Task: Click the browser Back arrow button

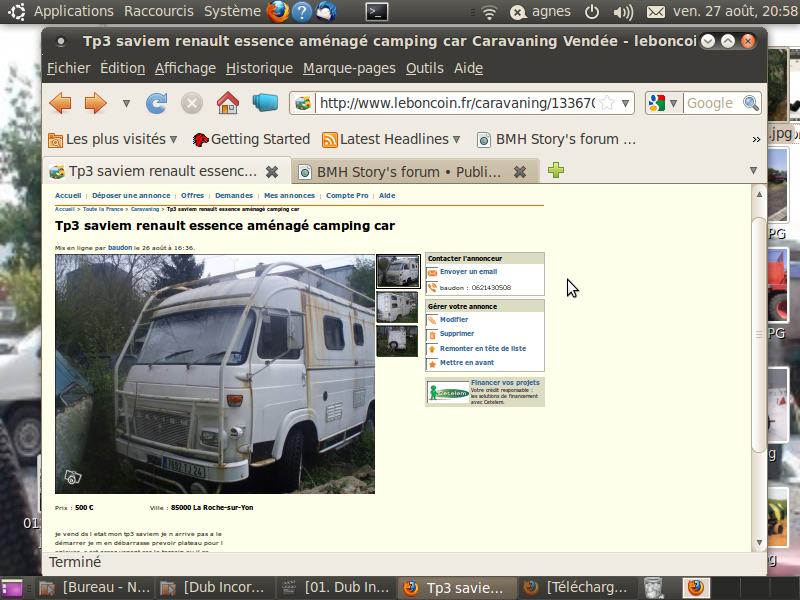Action: (61, 103)
